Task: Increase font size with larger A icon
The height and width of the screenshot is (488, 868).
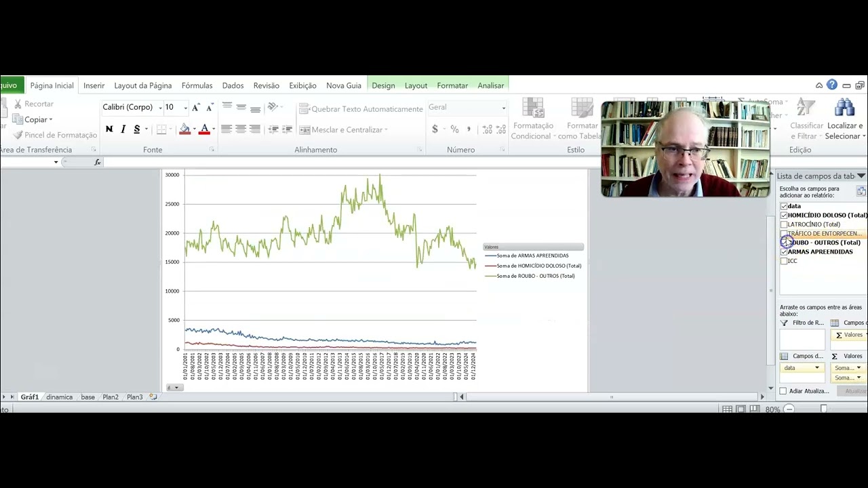Action: (x=195, y=107)
